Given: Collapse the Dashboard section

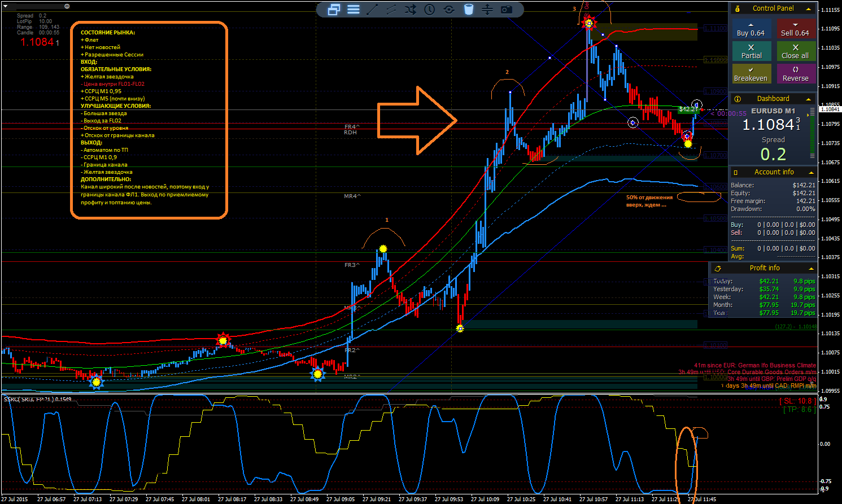Looking at the screenshot, I should pos(809,99).
